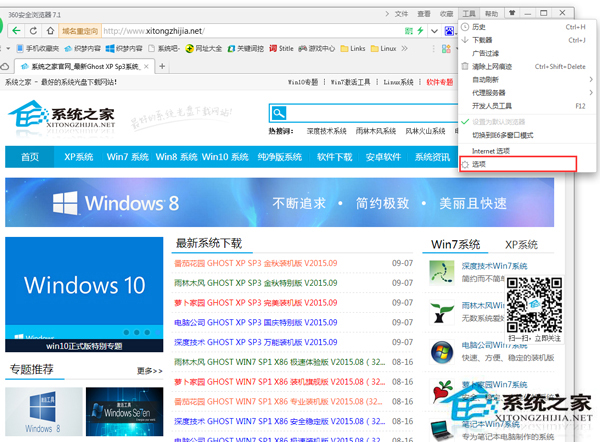This screenshot has height=442, width=600.
Task: Open the new tab plus button
Action: (162, 66)
